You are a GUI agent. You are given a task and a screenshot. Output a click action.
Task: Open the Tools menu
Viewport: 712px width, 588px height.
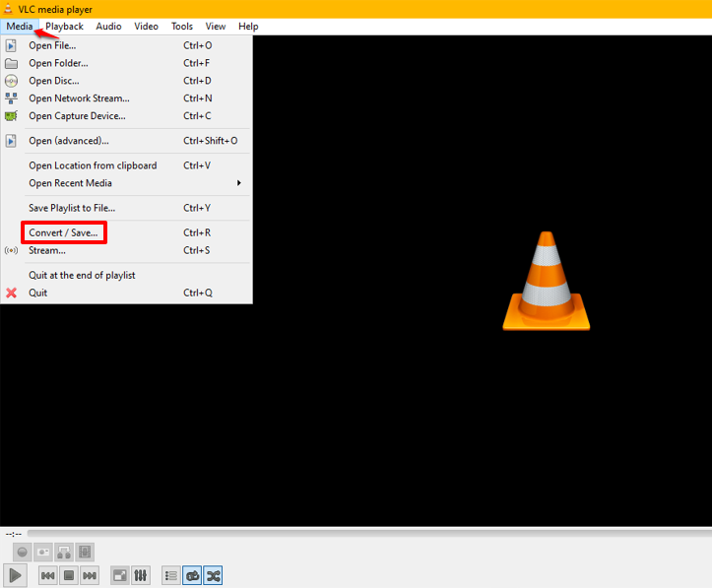click(x=181, y=27)
